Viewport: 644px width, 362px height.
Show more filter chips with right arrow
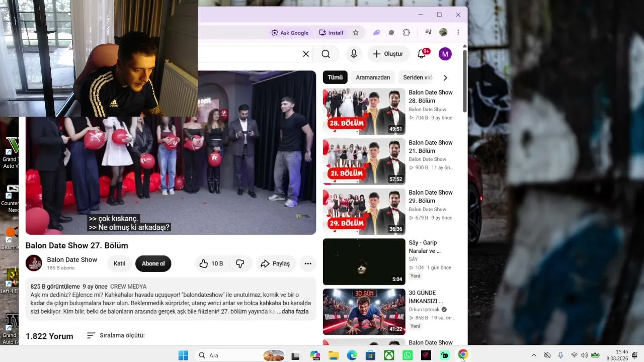click(x=445, y=77)
